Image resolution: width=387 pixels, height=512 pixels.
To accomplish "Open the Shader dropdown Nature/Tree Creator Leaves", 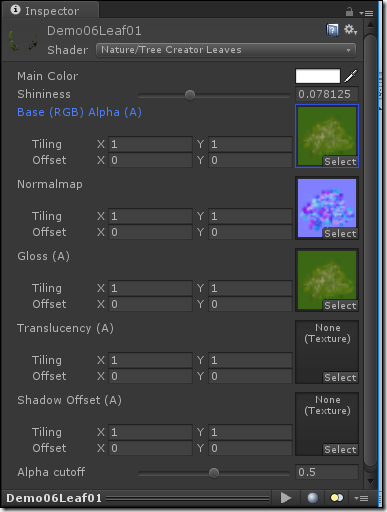I will [226, 50].
